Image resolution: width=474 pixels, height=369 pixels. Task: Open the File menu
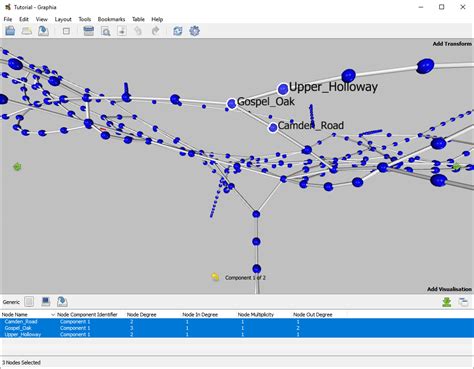click(8, 19)
